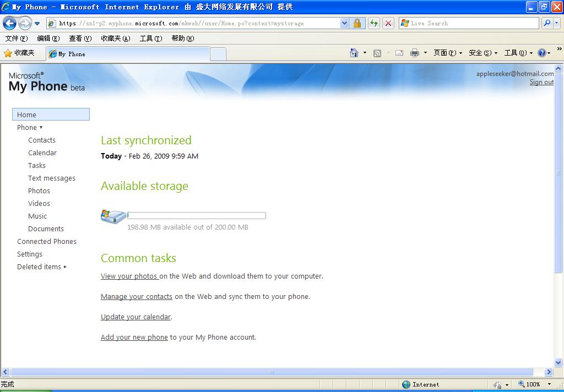Click the View your photos link

click(x=129, y=276)
